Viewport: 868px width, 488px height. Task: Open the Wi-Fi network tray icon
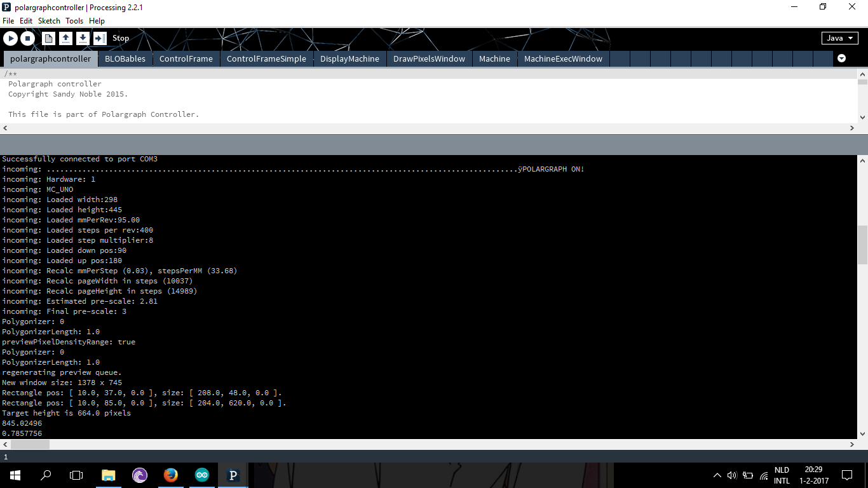763,475
